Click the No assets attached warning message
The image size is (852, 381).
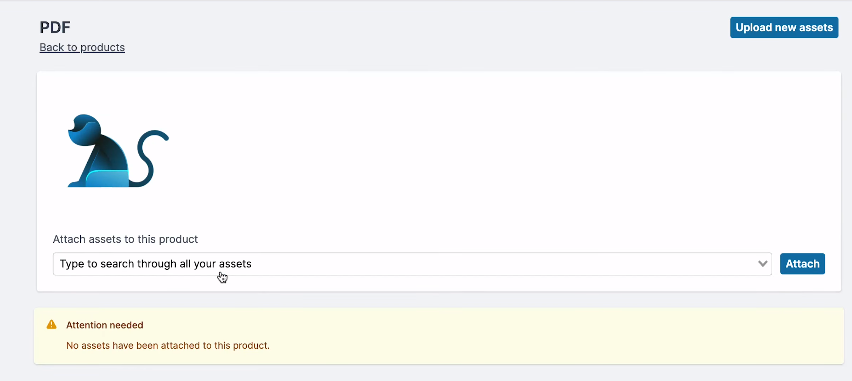click(168, 345)
